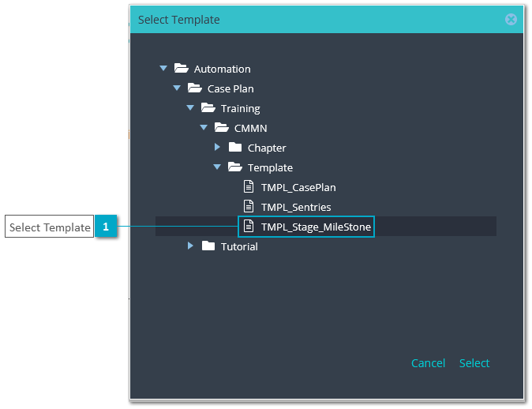The height and width of the screenshot is (409, 532).
Task: Cancel the template selection
Action: pos(428,363)
